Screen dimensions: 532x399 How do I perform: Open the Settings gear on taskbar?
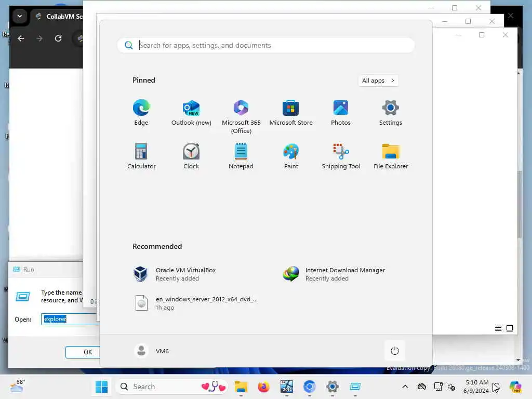click(332, 387)
